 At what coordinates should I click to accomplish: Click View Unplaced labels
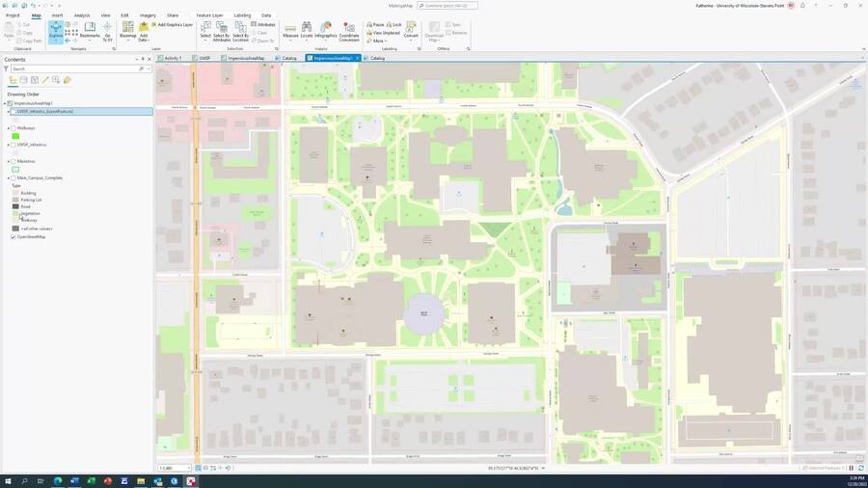(x=383, y=33)
